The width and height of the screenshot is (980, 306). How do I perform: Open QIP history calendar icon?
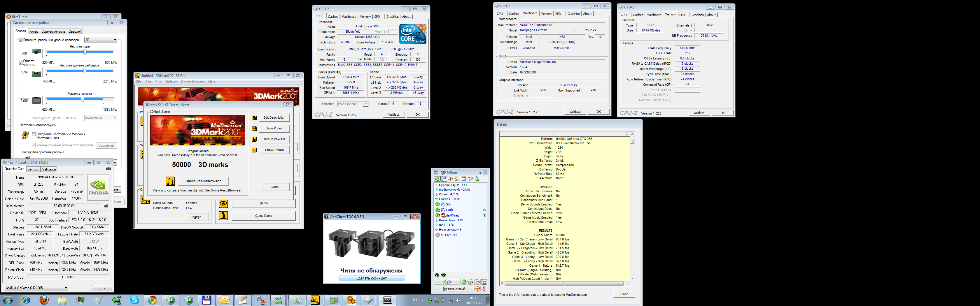point(464,179)
